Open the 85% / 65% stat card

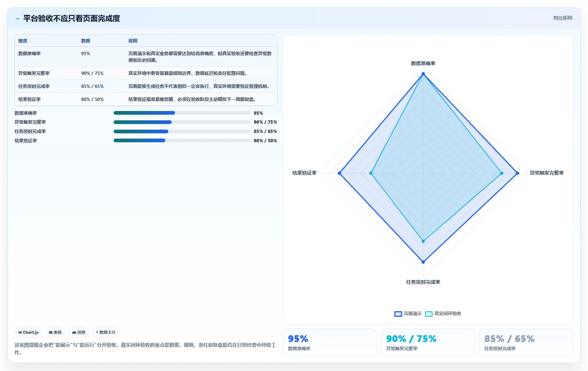pos(526,342)
